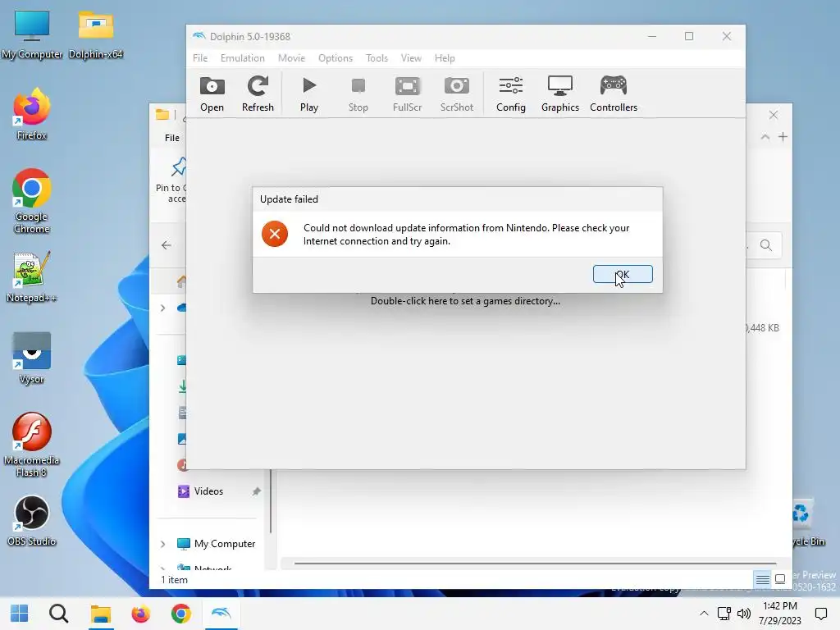The height and width of the screenshot is (630, 840).
Task: Open the Tools menu
Action: click(x=377, y=58)
